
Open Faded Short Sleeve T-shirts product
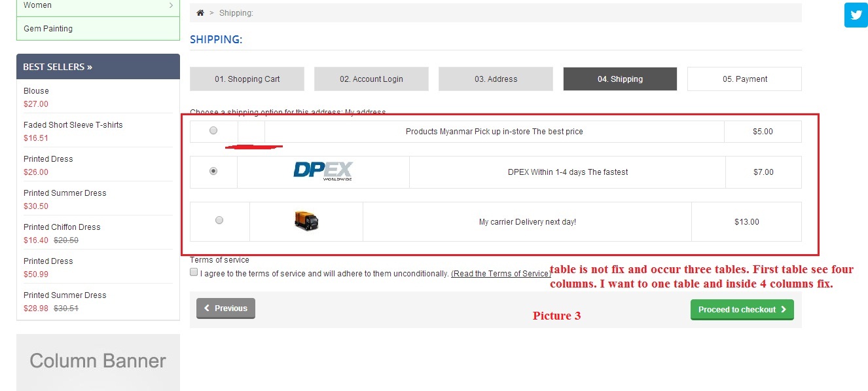[73, 124]
